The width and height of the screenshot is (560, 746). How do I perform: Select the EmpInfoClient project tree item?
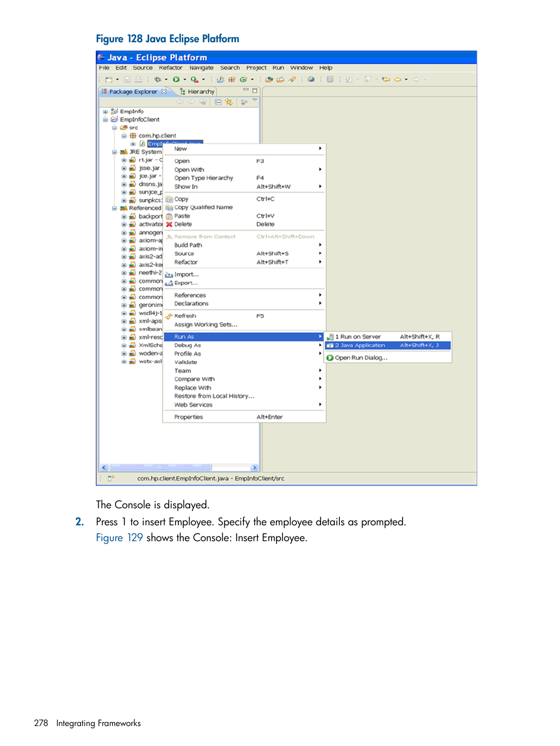pyautogui.click(x=140, y=120)
